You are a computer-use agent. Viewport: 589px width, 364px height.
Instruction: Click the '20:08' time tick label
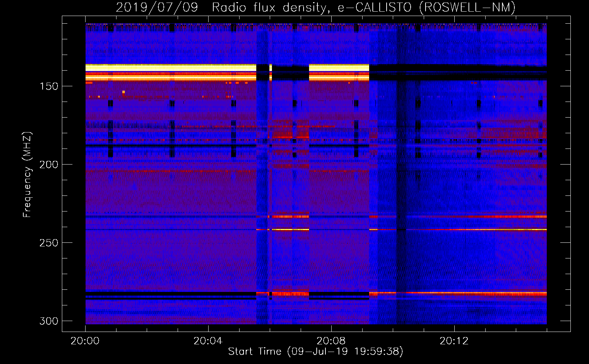pyautogui.click(x=331, y=341)
